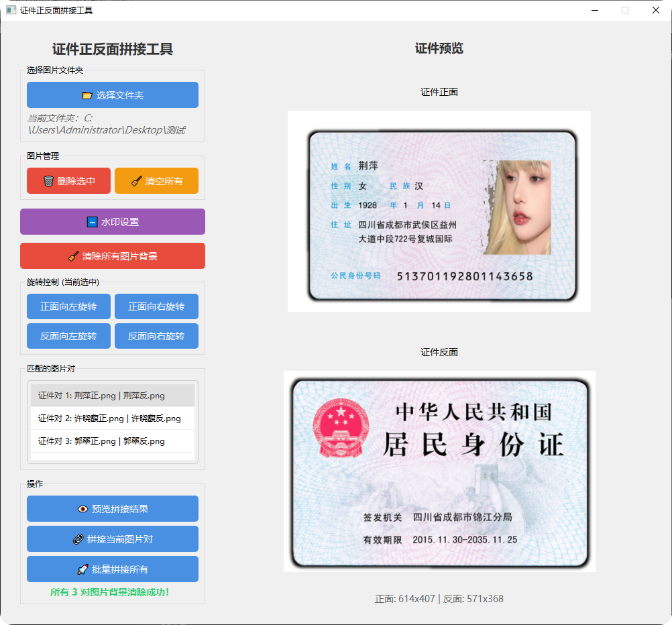Rotate back image right with 反面向右旋转
This screenshot has width=672, height=625.
tap(156, 335)
